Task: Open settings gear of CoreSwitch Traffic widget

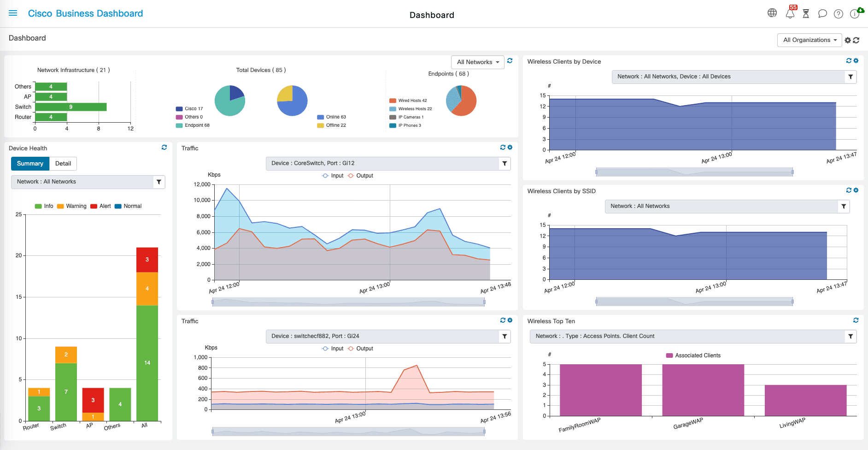Action: 510,148
